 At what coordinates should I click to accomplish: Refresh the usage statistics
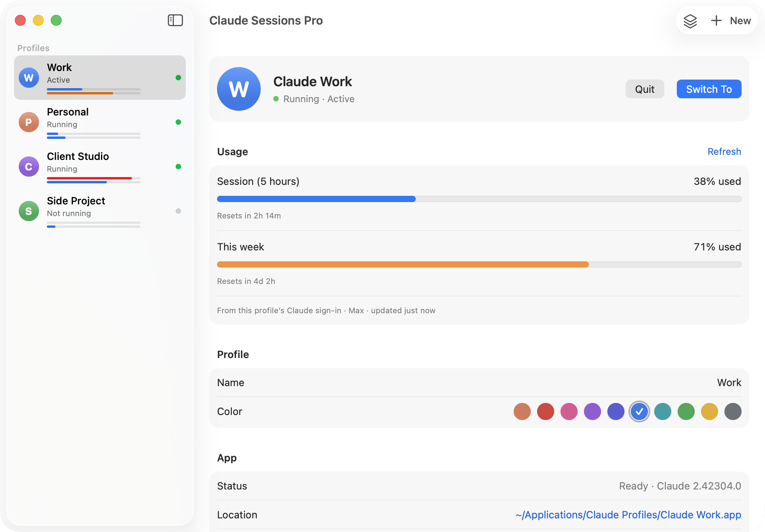[x=724, y=152]
